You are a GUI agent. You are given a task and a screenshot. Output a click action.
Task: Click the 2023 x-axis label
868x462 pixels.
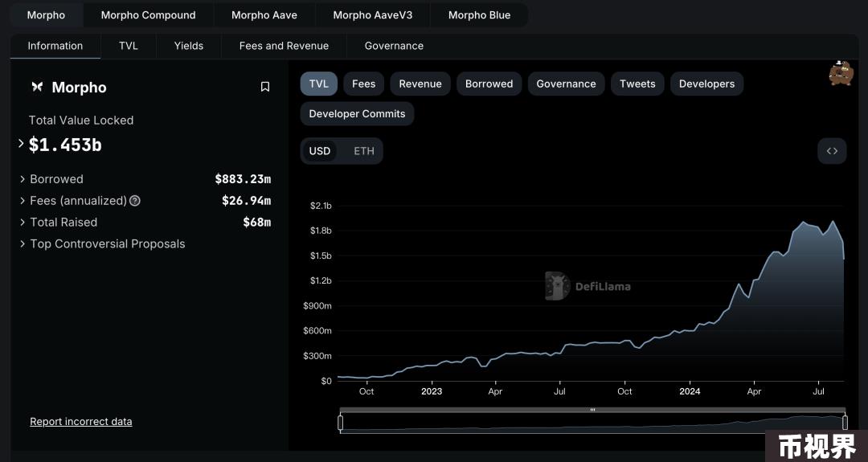point(432,391)
